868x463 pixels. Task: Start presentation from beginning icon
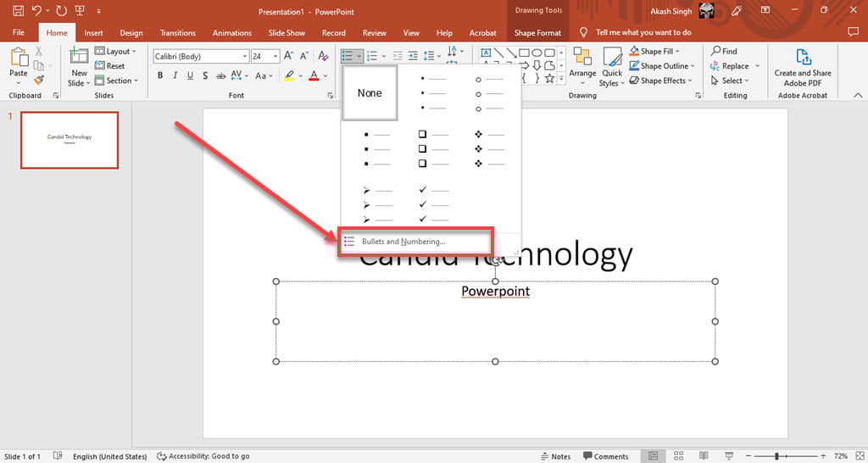coord(80,10)
